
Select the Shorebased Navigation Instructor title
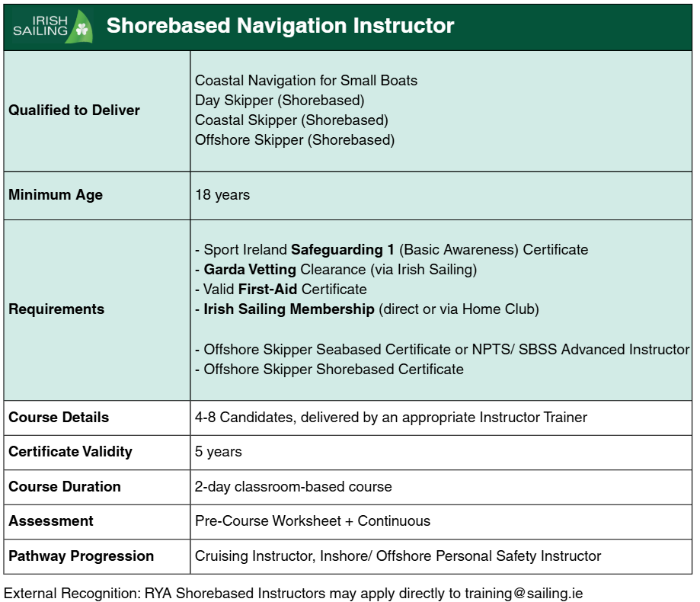280,26
